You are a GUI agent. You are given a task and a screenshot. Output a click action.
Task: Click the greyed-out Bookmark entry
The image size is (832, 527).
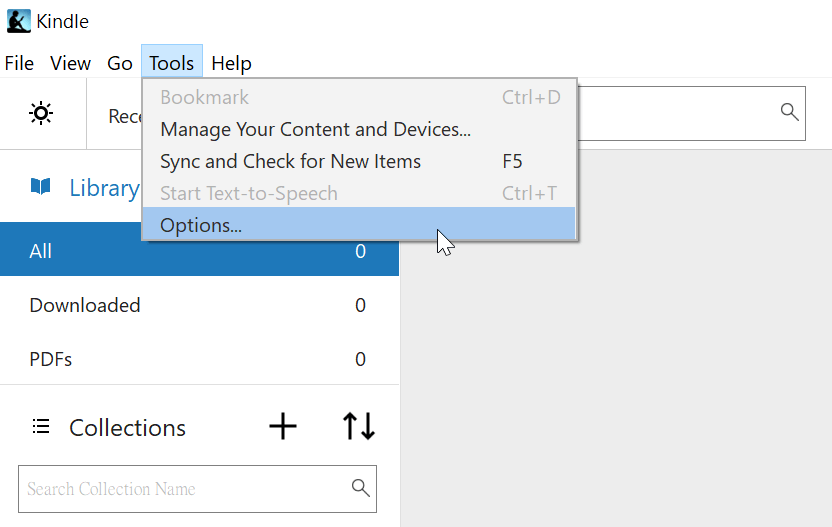[359, 97]
